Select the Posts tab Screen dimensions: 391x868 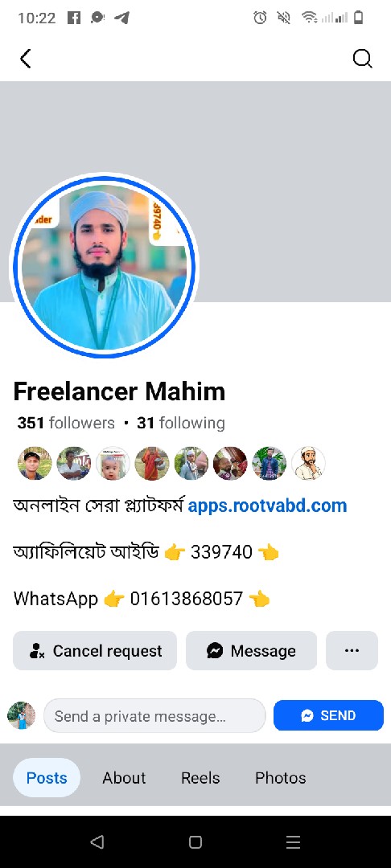tap(47, 777)
